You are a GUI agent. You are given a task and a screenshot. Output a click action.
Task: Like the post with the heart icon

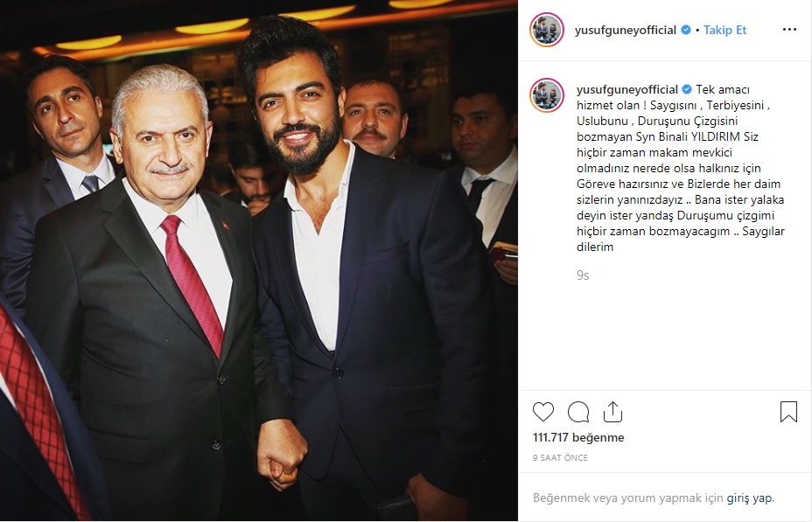click(543, 412)
